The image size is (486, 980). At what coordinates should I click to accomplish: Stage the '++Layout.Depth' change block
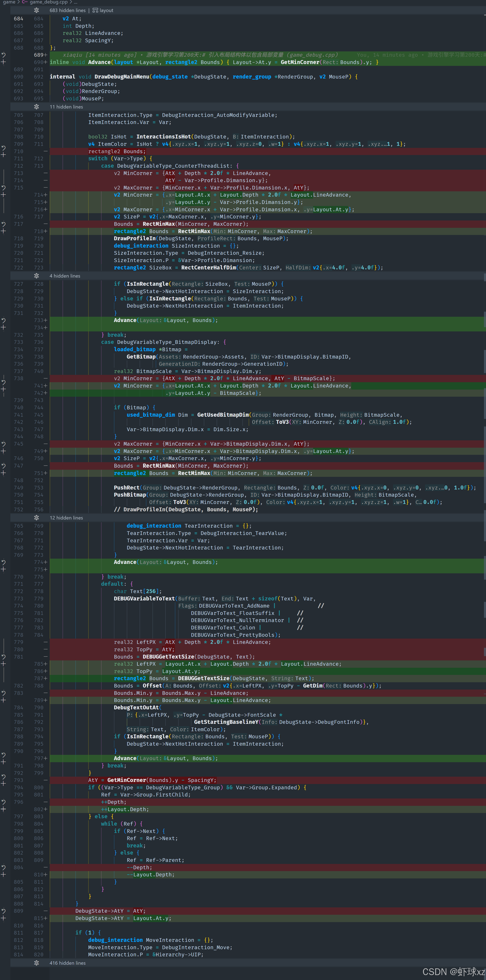[3, 809]
